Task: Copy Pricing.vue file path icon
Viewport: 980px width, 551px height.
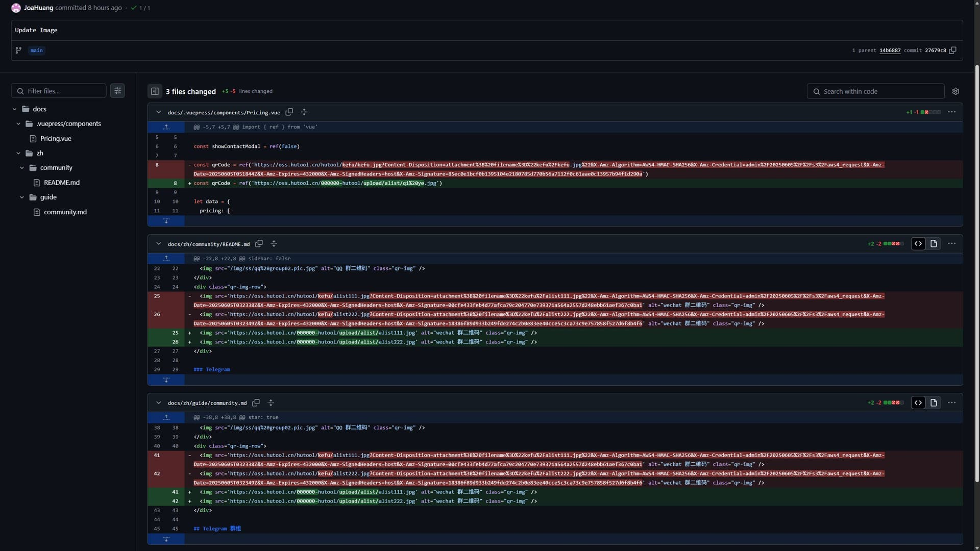Action: (x=289, y=112)
